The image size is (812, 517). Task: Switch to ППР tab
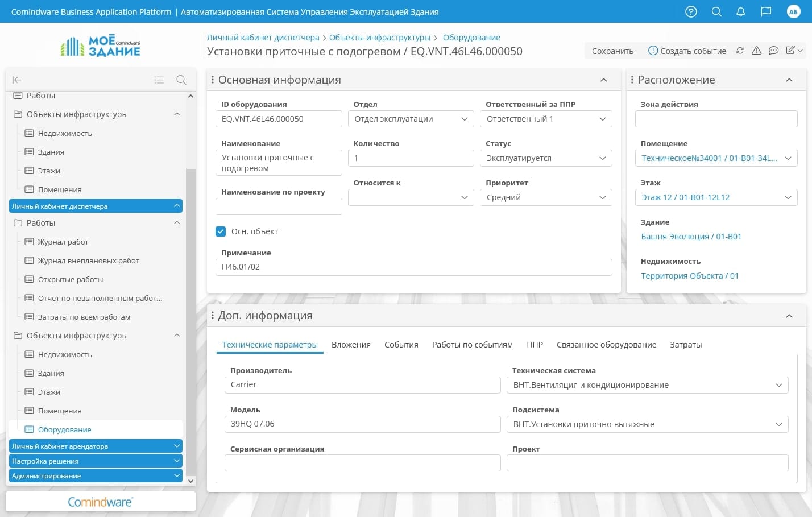(x=535, y=345)
